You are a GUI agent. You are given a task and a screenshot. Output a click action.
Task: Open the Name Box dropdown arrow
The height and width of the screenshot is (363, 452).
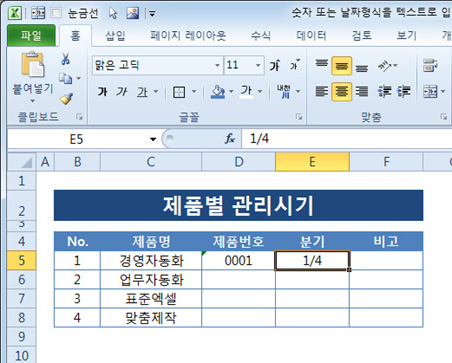tap(153, 139)
